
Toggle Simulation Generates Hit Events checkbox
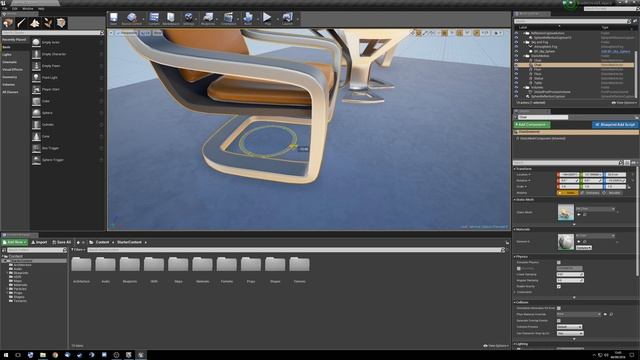[x=559, y=308]
